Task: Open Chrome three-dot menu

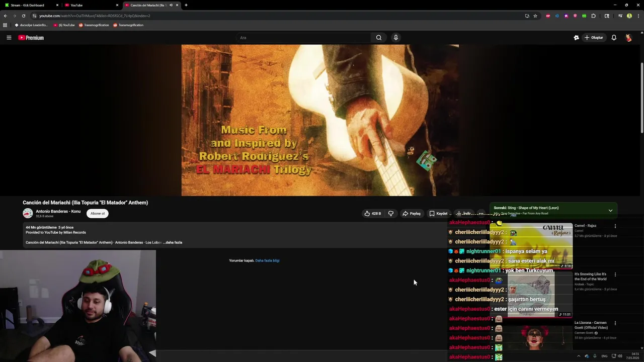Action: point(637,16)
